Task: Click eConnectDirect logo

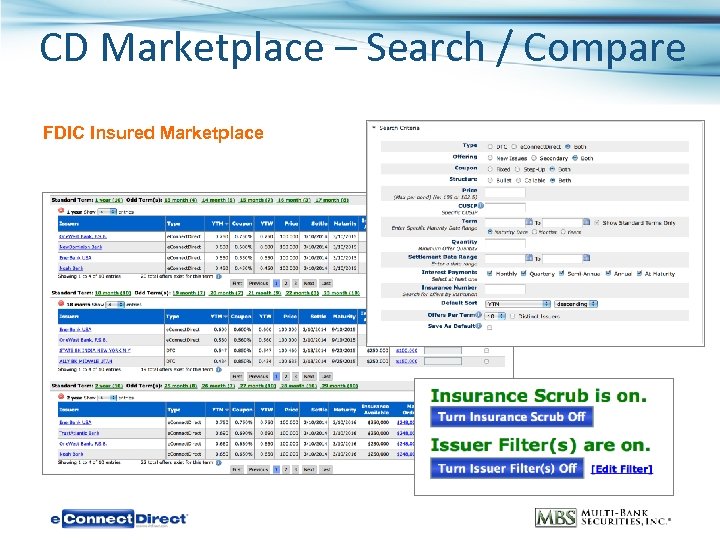Action: [x=118, y=519]
